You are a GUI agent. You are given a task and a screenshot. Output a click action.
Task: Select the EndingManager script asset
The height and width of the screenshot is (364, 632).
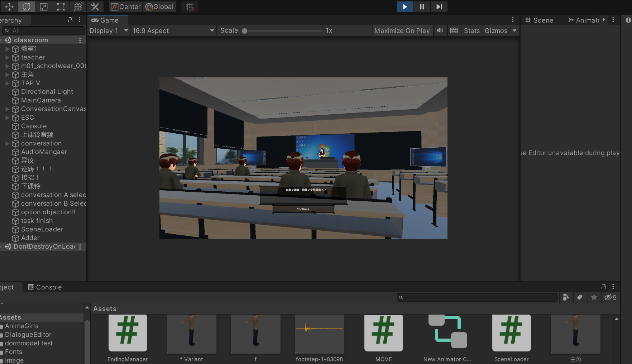(x=128, y=333)
